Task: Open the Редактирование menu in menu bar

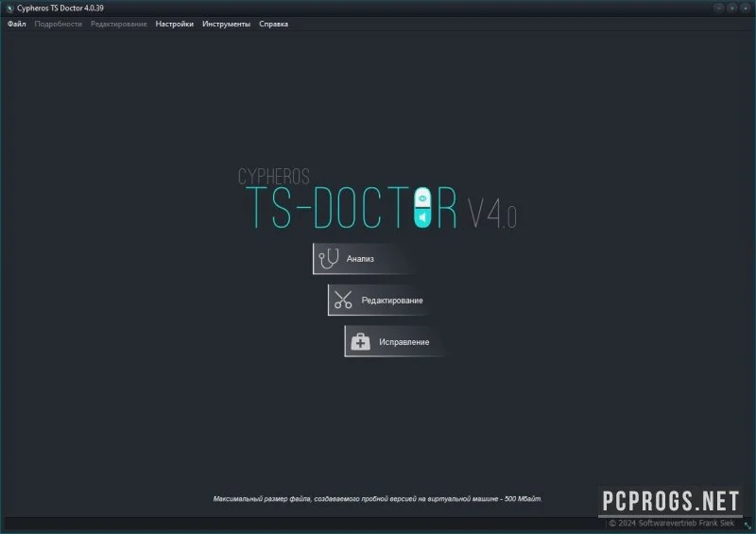Action: tap(119, 25)
